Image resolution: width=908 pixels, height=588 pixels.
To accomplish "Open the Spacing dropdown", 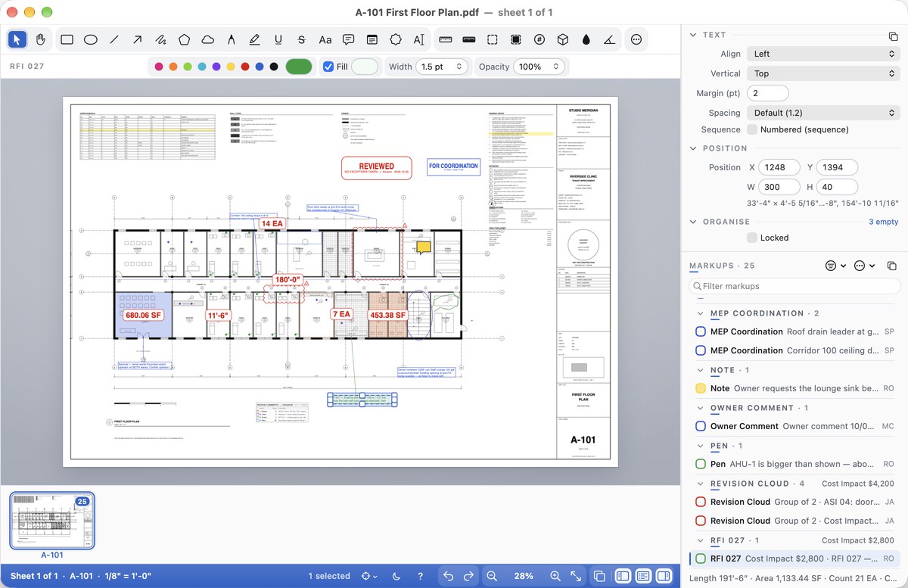I will click(822, 113).
